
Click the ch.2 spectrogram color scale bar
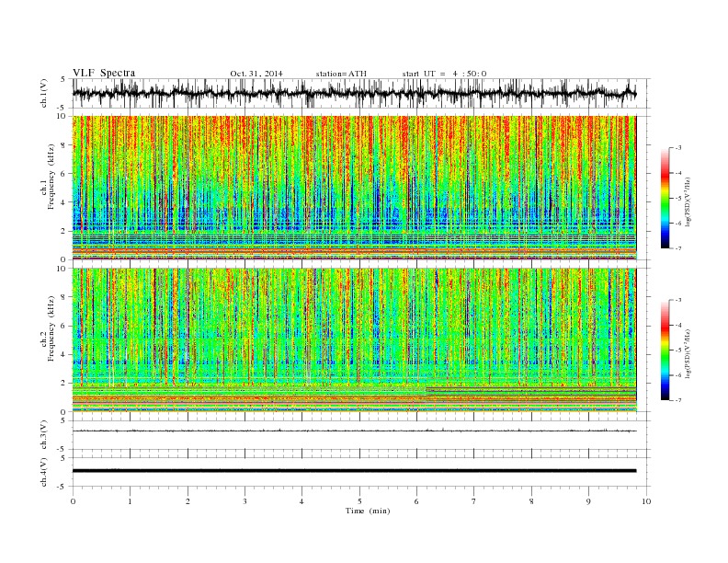click(665, 350)
